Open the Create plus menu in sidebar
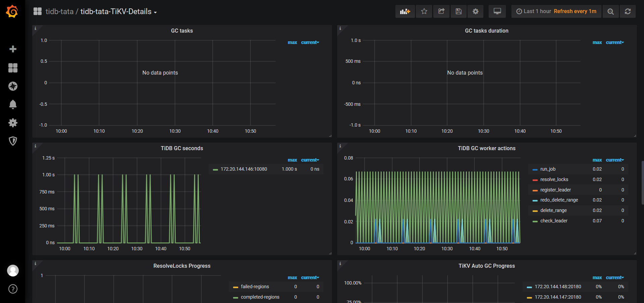644x303 pixels. 13,49
